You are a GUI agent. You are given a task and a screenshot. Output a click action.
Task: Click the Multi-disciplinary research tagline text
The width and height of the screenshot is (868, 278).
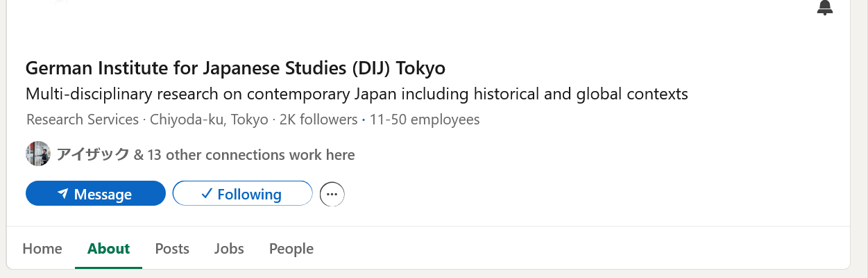tap(356, 94)
